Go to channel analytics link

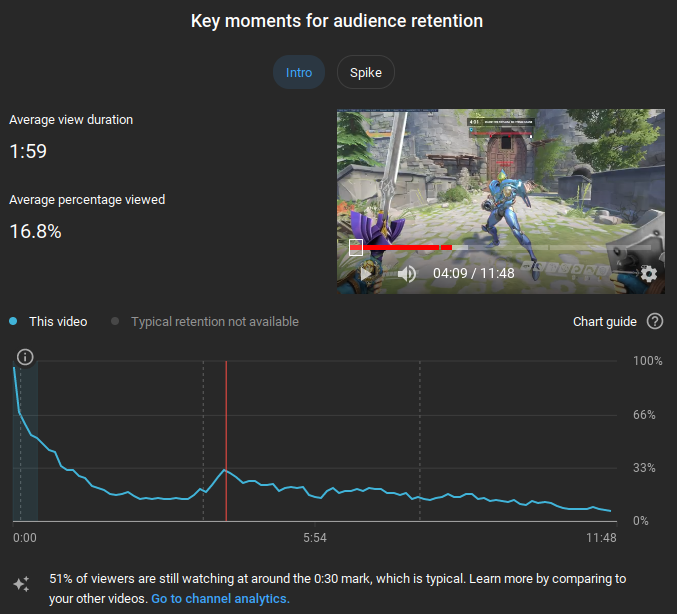(220, 599)
